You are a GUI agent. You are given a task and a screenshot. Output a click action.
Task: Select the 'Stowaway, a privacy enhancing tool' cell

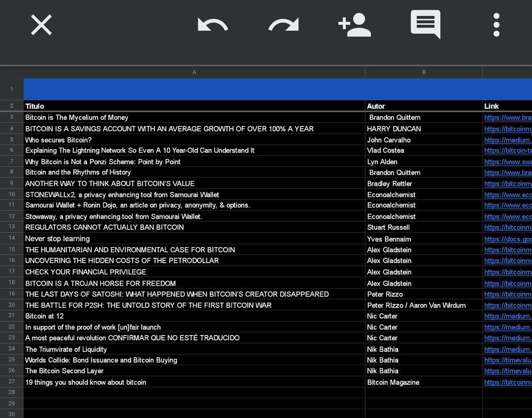click(x=194, y=217)
